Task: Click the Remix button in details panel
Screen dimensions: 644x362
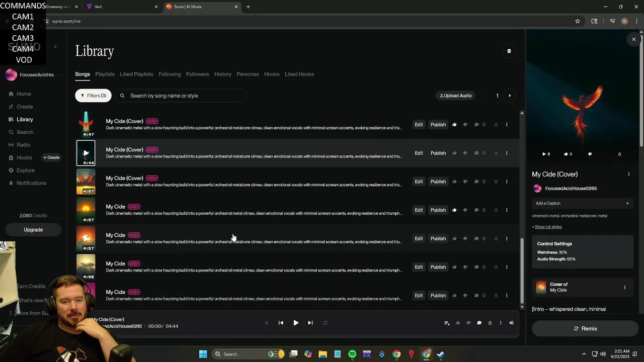Action: tap(586, 329)
